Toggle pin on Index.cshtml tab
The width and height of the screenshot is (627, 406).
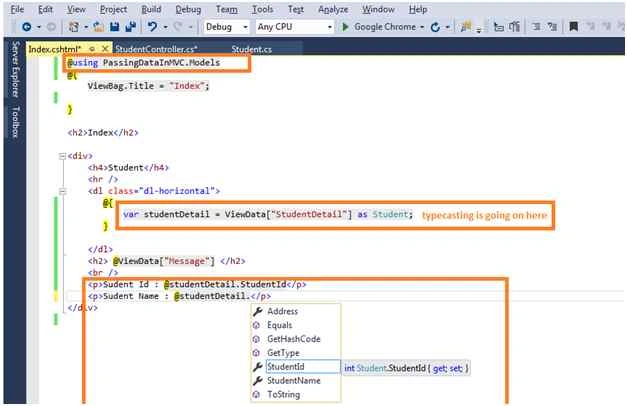pos(92,49)
